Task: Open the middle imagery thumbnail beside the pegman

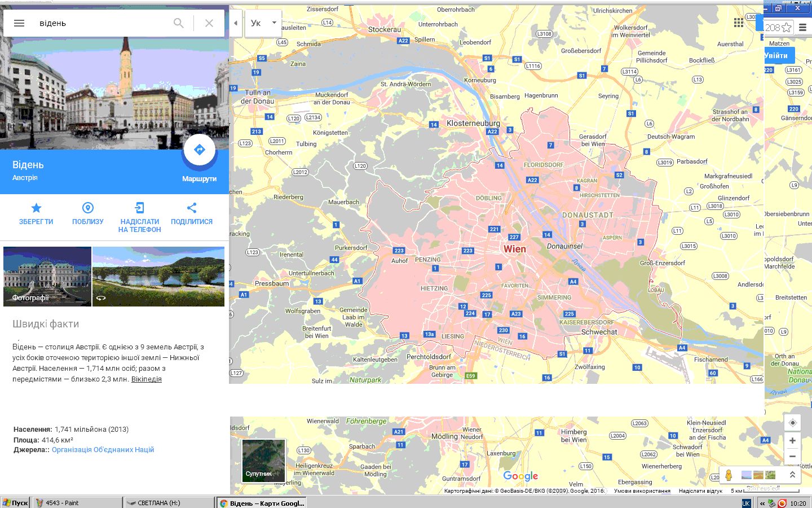Action: [758, 475]
